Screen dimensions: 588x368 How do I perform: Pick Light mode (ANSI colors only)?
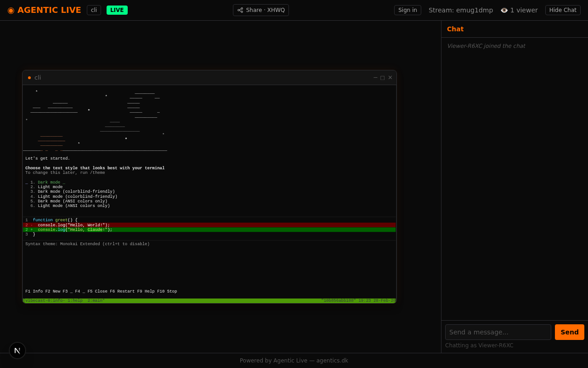(x=73, y=206)
